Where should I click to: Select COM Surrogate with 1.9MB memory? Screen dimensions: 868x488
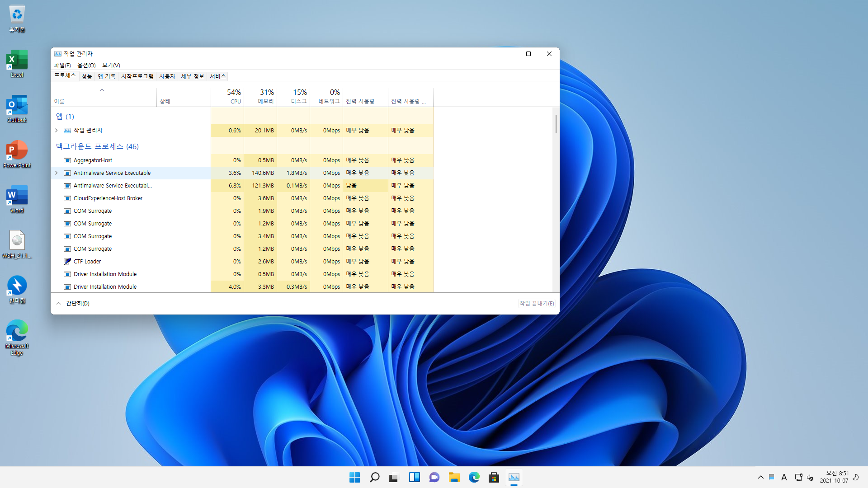point(242,211)
